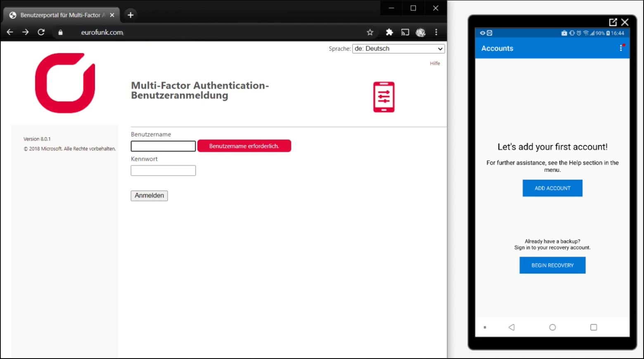Click the Version 8.0.1 text
Screen dimensions: 644x359
click(37, 139)
